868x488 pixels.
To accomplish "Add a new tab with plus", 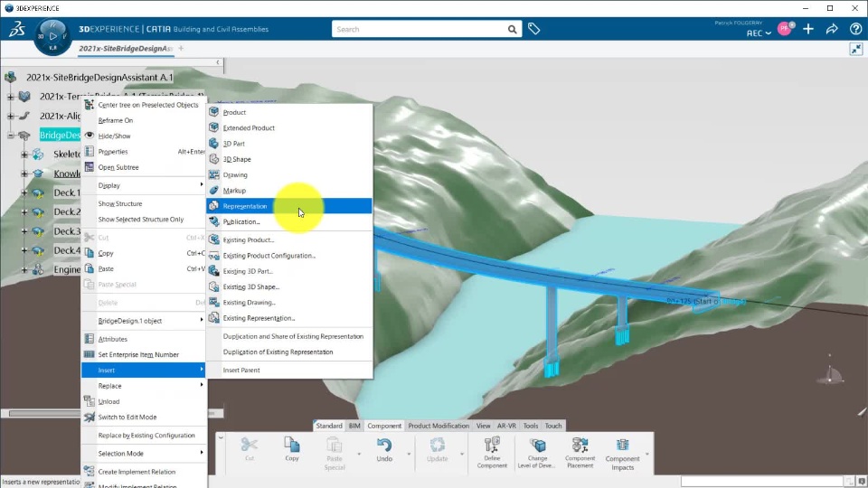I will (x=181, y=49).
